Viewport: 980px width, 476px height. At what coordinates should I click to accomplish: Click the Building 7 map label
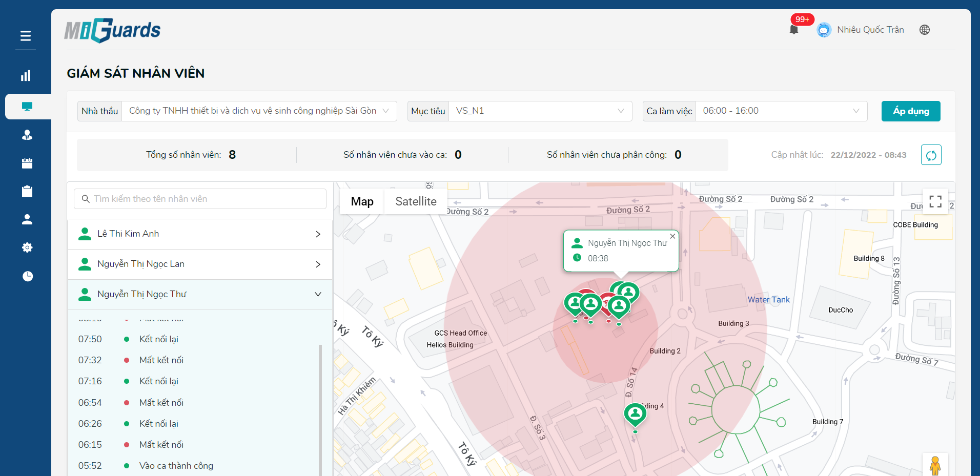(827, 422)
